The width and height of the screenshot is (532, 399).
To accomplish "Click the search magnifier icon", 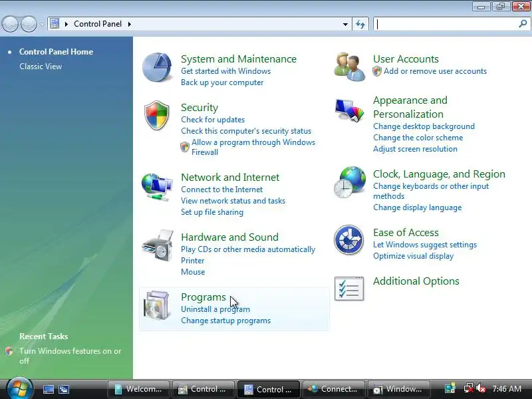I will tap(523, 24).
